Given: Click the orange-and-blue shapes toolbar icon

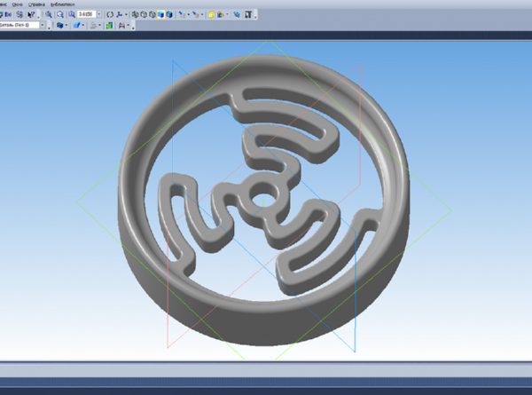Looking at the screenshot, I should [220, 14].
